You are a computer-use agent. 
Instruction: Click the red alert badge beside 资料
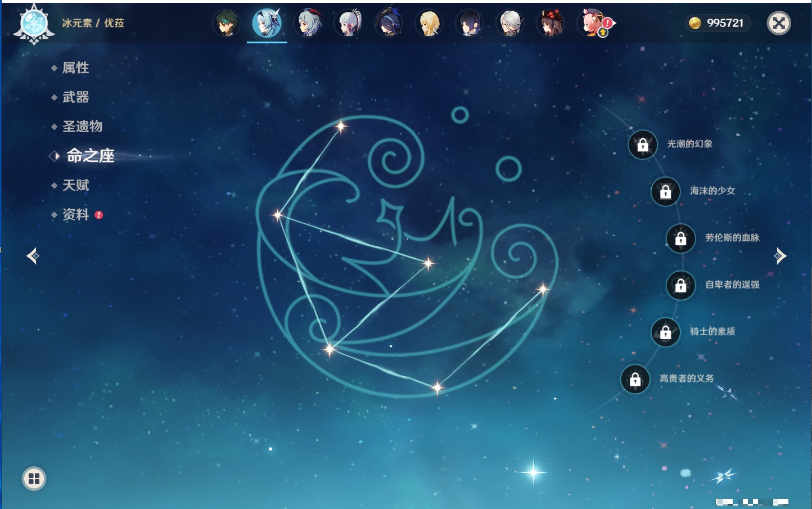99,215
